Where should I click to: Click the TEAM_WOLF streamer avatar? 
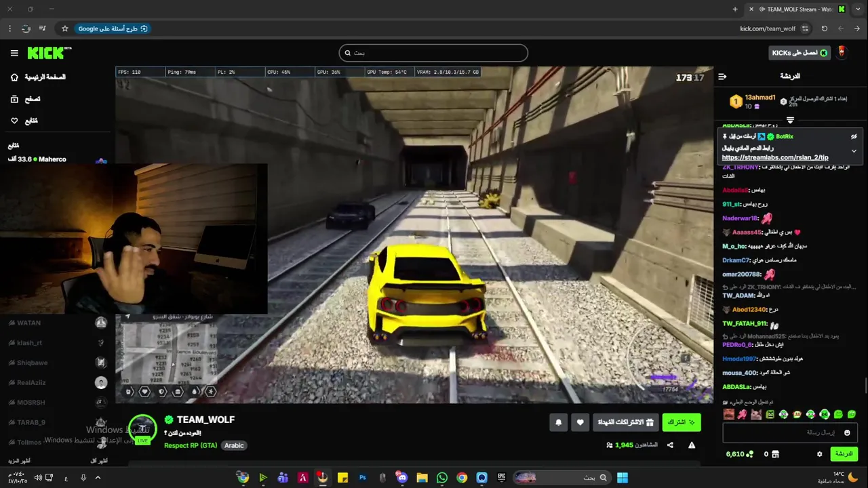click(142, 429)
